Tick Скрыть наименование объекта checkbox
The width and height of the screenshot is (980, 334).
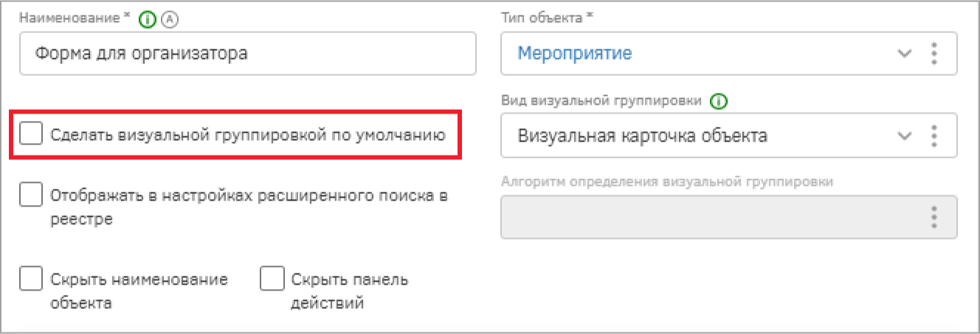[x=31, y=279]
